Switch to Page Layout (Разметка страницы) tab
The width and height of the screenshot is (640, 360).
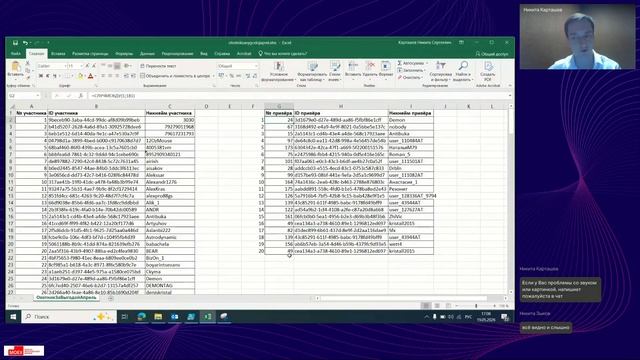90,53
